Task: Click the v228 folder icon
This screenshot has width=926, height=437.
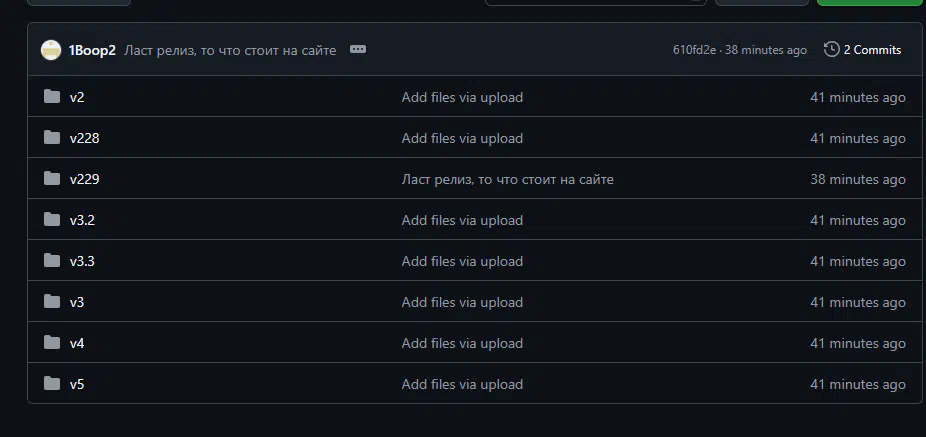Action: tap(52, 138)
